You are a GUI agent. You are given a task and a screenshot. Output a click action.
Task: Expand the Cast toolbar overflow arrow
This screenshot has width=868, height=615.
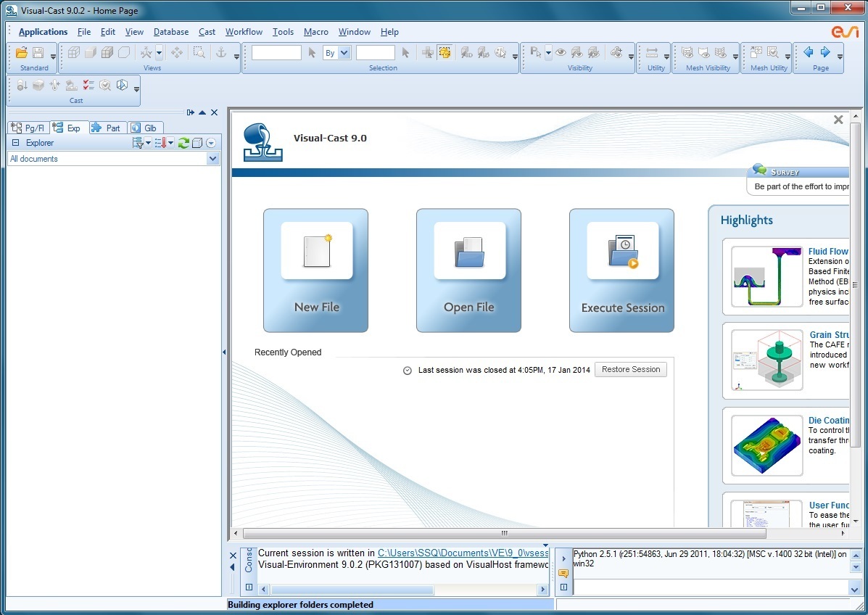(x=137, y=88)
